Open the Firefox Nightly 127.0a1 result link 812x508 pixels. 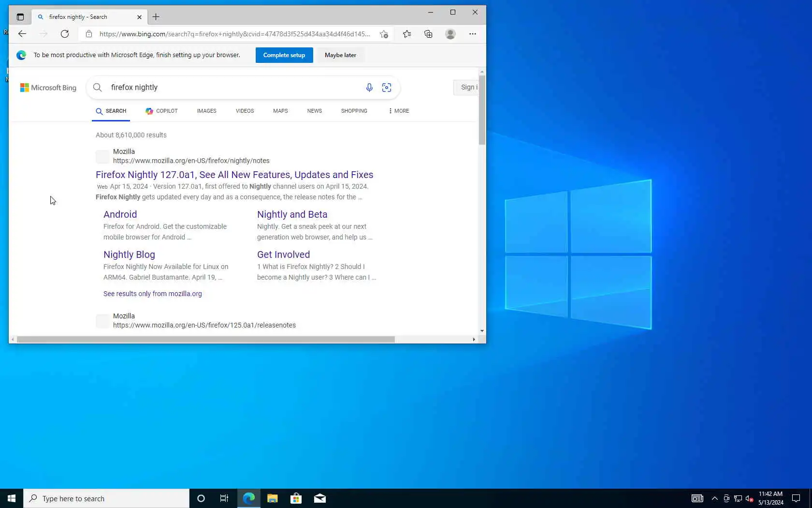(234, 175)
